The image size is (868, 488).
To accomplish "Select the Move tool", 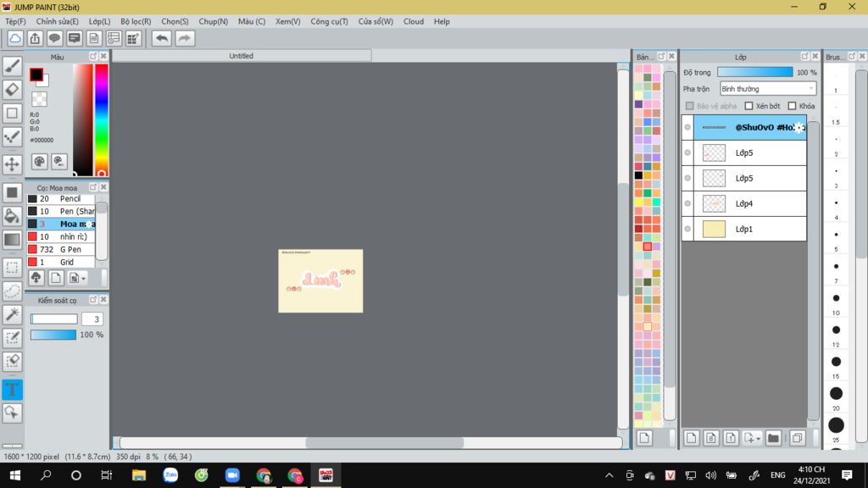I will tap(12, 164).
